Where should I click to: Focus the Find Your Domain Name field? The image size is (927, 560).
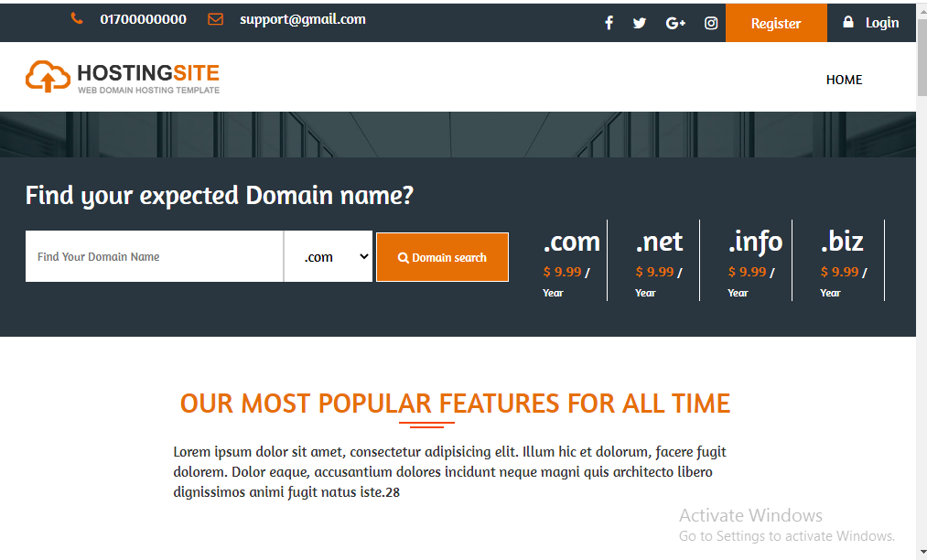154,256
